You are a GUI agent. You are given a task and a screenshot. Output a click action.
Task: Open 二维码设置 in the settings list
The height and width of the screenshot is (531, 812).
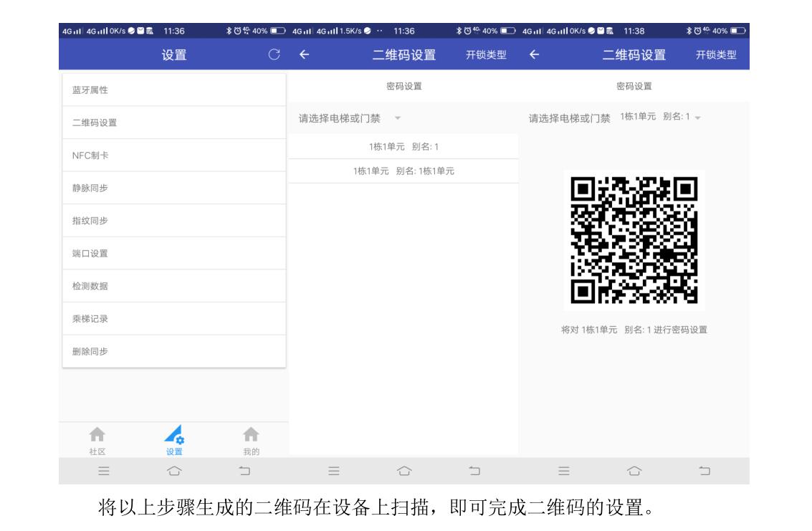174,123
